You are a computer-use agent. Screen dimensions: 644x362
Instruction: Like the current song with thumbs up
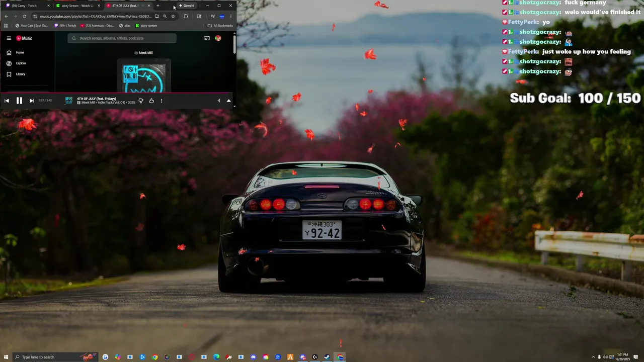[x=151, y=101]
